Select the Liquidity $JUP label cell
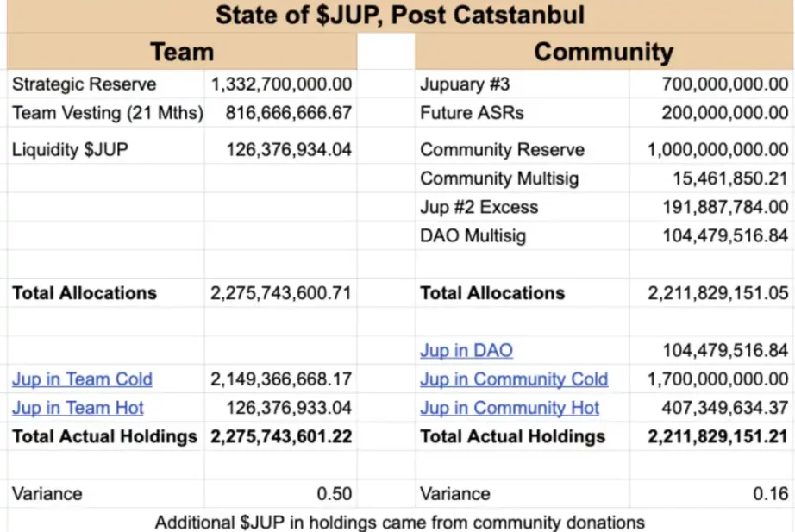Screen dimensions: 795x532 pos(70,149)
